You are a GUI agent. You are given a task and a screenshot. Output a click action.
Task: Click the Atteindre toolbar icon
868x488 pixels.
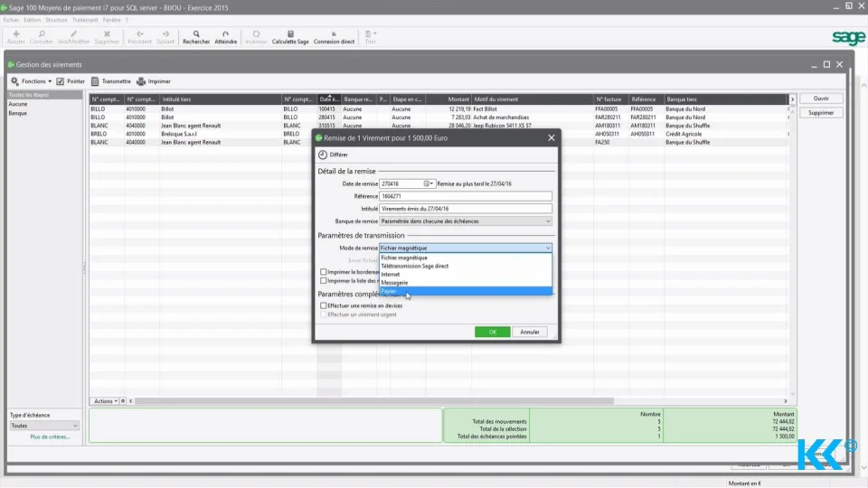(225, 37)
